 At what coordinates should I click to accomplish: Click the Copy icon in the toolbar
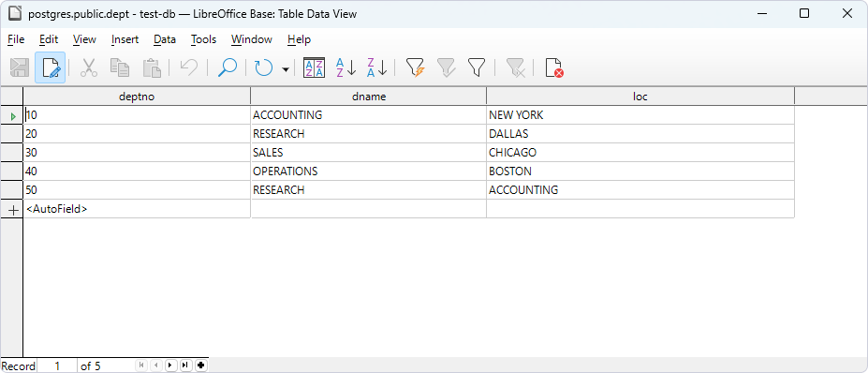point(120,67)
